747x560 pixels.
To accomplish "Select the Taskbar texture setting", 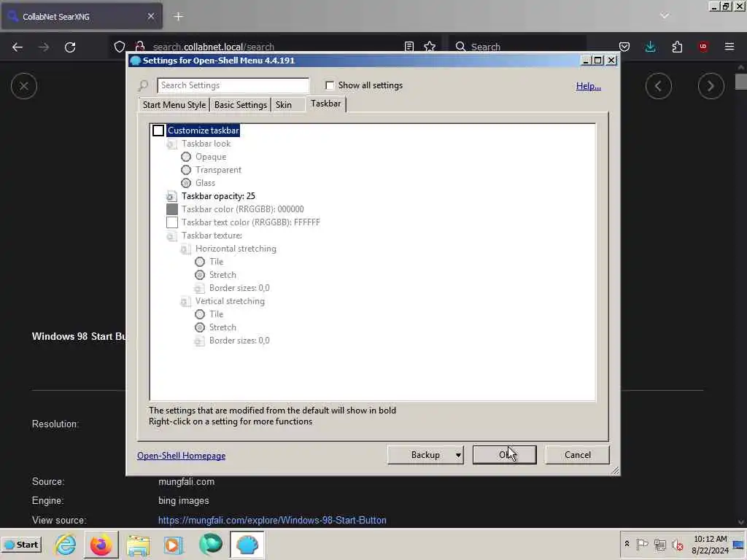I will [212, 236].
